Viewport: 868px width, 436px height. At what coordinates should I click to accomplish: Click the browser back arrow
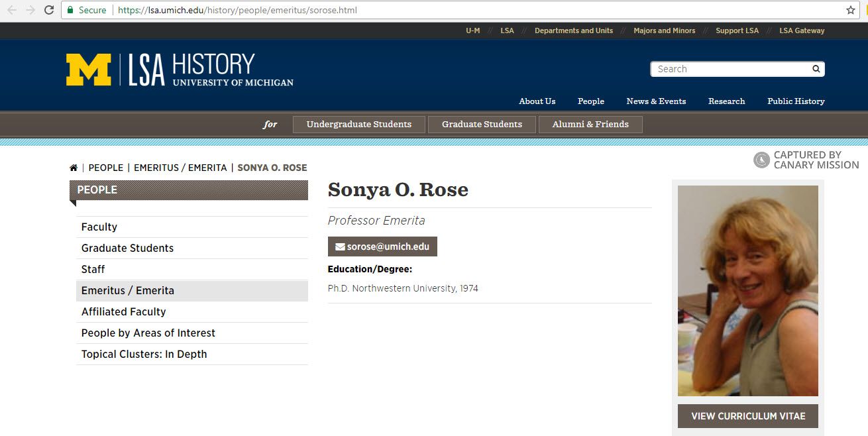pos(12,10)
